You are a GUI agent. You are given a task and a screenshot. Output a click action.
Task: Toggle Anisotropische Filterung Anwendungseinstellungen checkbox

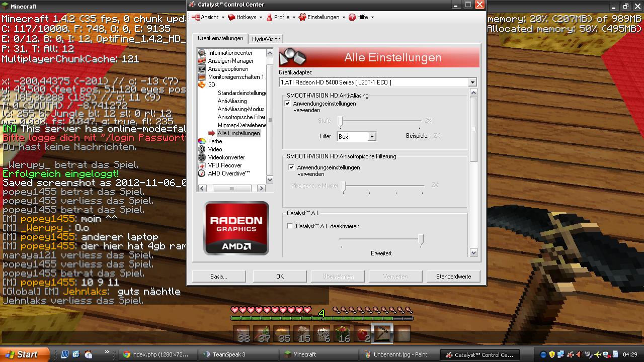[292, 167]
